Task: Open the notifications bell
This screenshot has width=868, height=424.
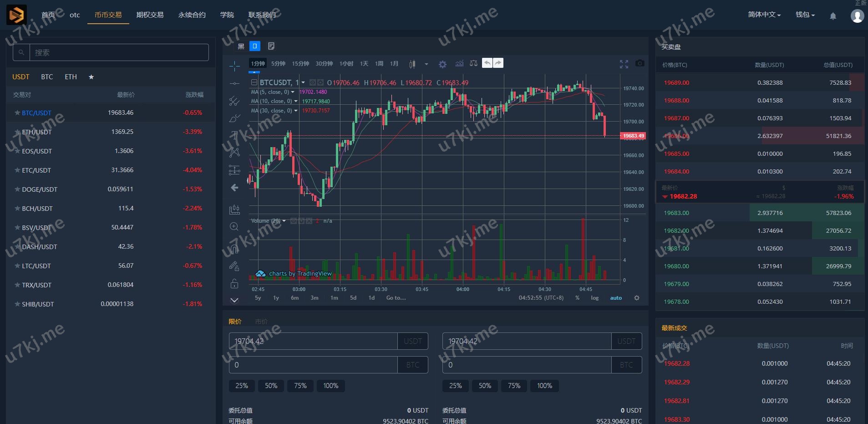Action: pos(832,16)
